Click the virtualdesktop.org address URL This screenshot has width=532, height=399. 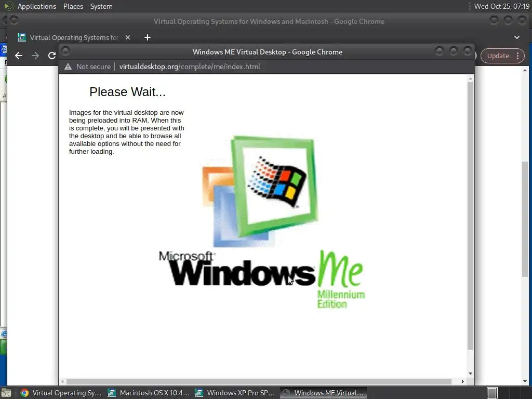click(x=190, y=66)
